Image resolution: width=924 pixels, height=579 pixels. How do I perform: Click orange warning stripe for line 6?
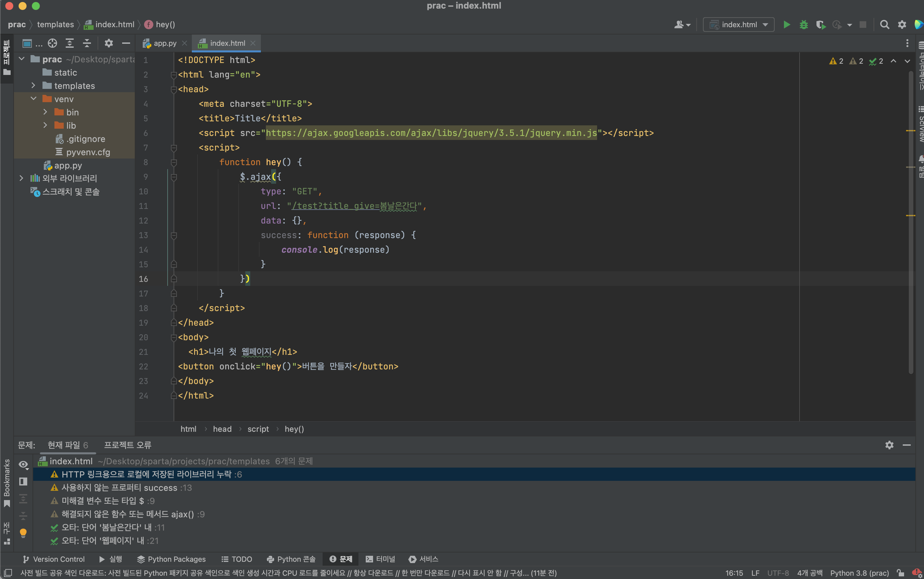coord(911,131)
